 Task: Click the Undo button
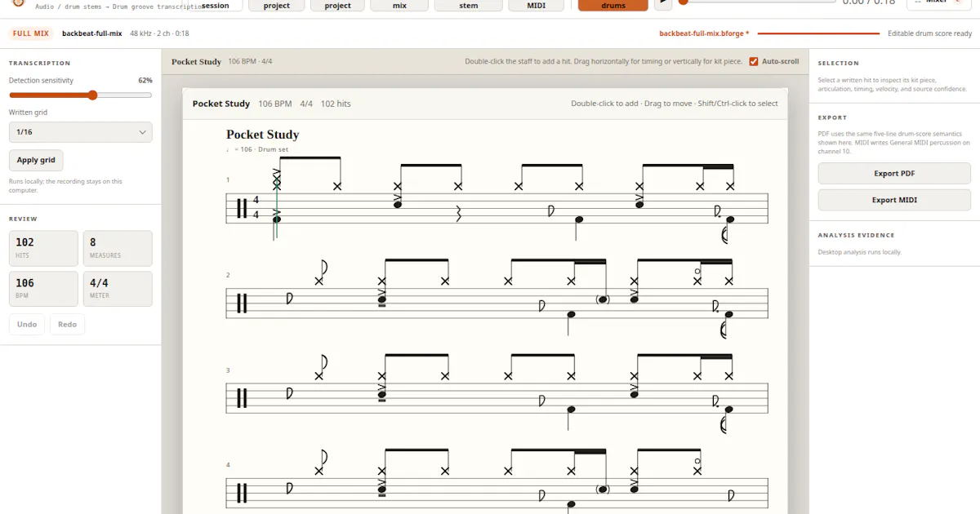[x=27, y=324]
